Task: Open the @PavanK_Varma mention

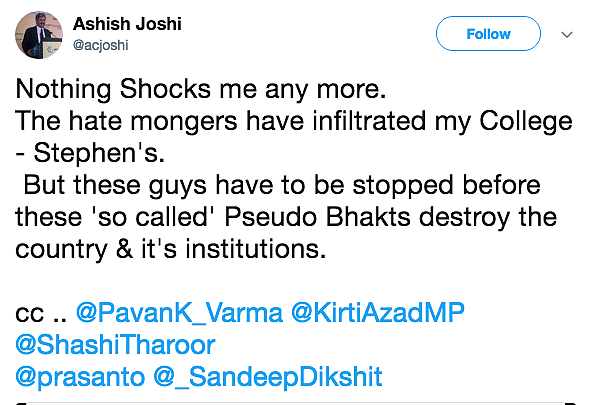Action: 179,313
